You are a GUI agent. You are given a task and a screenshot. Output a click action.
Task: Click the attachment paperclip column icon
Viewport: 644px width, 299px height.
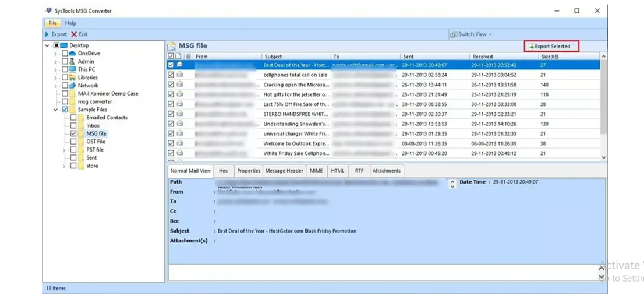tap(189, 57)
